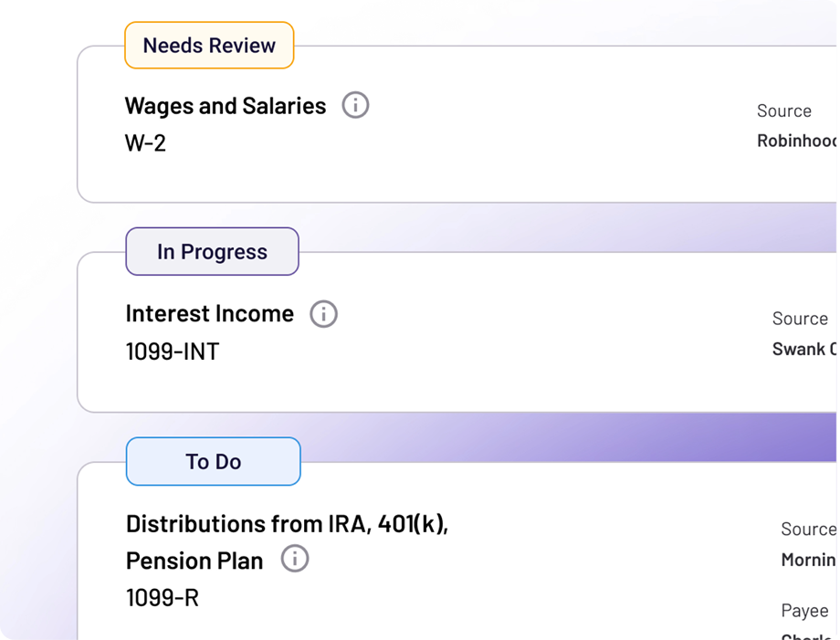Click the Payee label in To Do card
Image resolution: width=840 pixels, height=640 pixels.
coord(804,611)
